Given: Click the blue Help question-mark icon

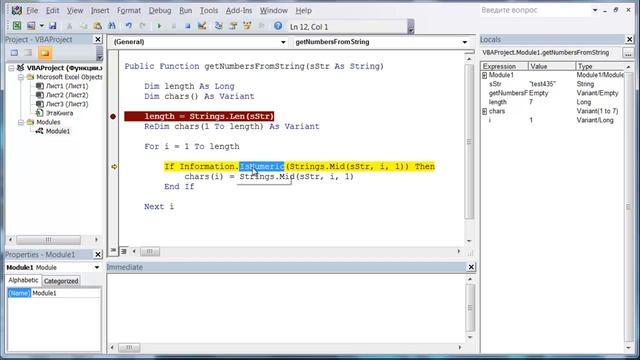Looking at the screenshot, I should 278,26.
